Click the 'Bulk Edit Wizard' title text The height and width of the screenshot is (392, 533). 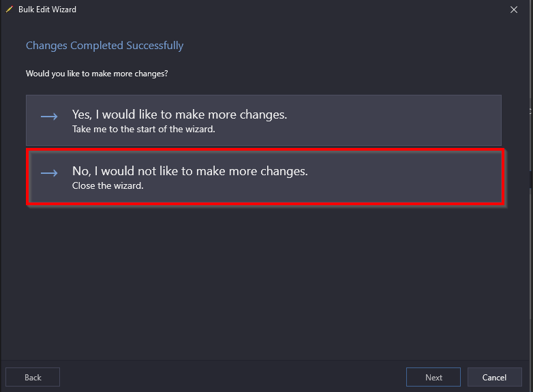click(47, 10)
